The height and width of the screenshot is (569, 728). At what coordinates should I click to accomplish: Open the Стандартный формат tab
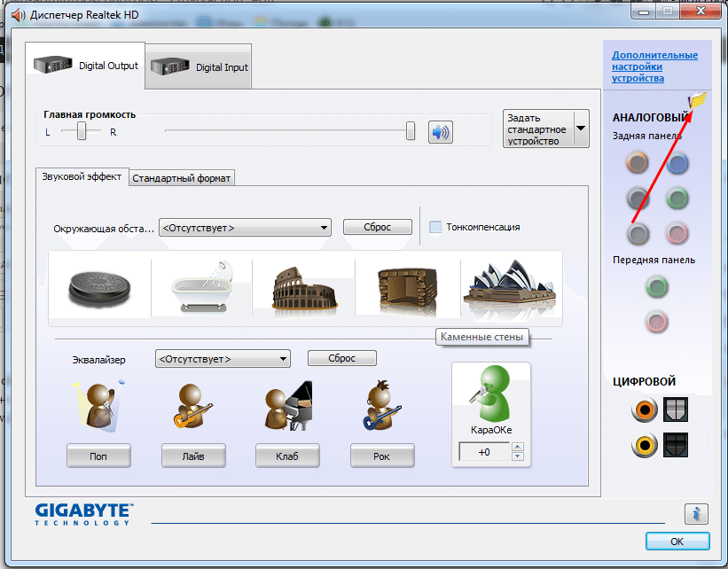[x=182, y=178]
